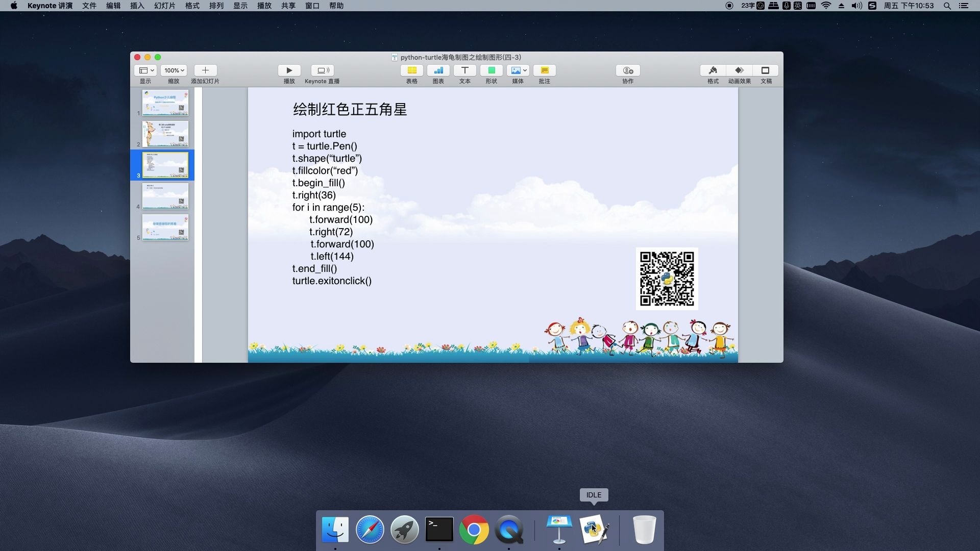This screenshot has height=551, width=980.
Task: Open the 文件 menu
Action: point(89,6)
